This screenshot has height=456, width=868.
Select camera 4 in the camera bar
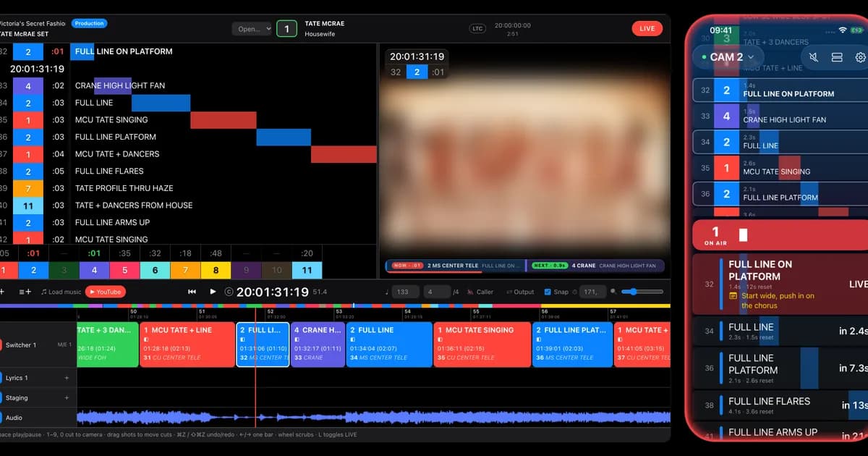94,270
